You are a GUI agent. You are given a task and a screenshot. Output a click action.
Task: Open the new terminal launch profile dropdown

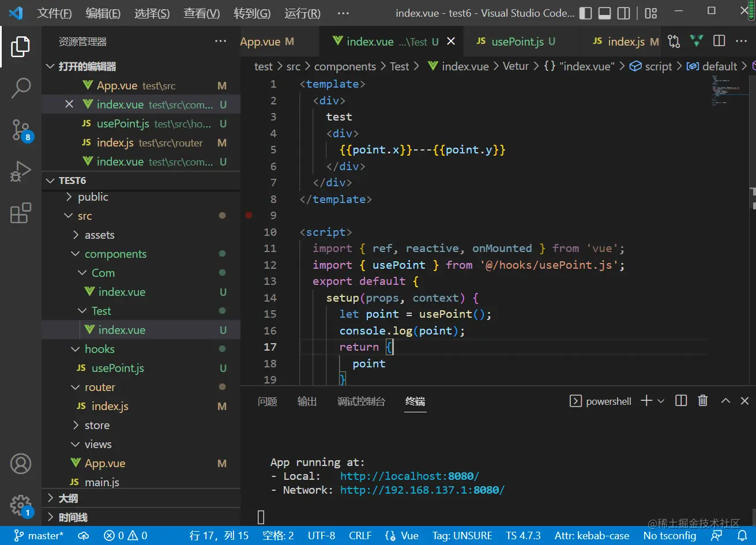(661, 401)
